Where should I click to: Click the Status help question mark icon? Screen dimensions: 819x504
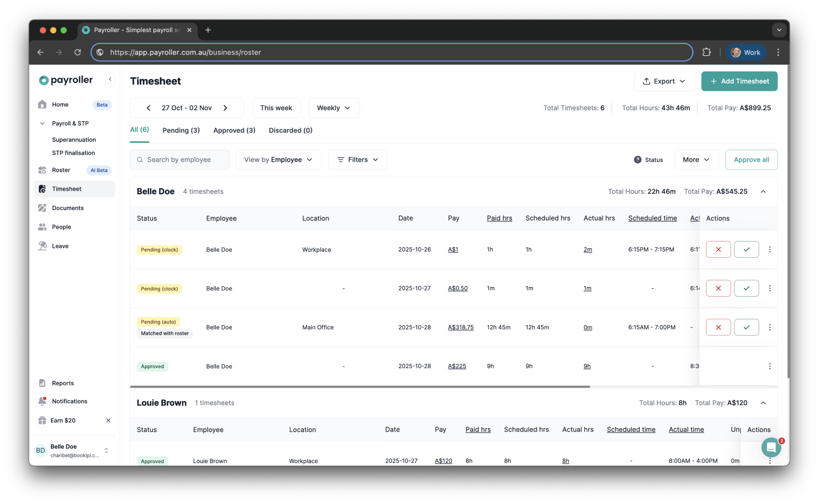tap(637, 160)
